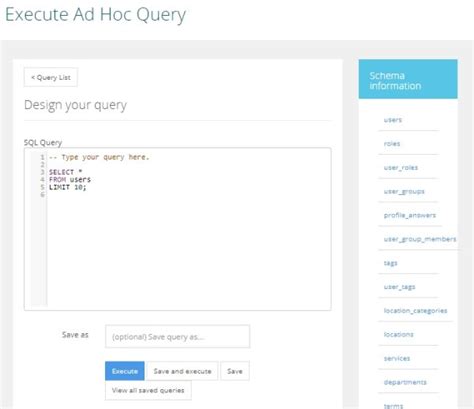The height and width of the screenshot is (409, 474).
Task: Open profile_answers table info
Action: tap(410, 215)
